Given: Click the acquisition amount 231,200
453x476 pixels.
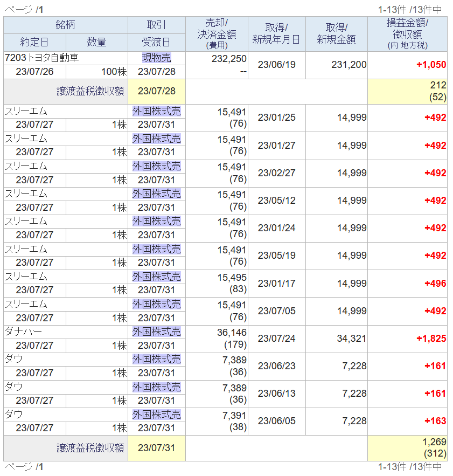Looking at the screenshot, I should pos(349,65).
